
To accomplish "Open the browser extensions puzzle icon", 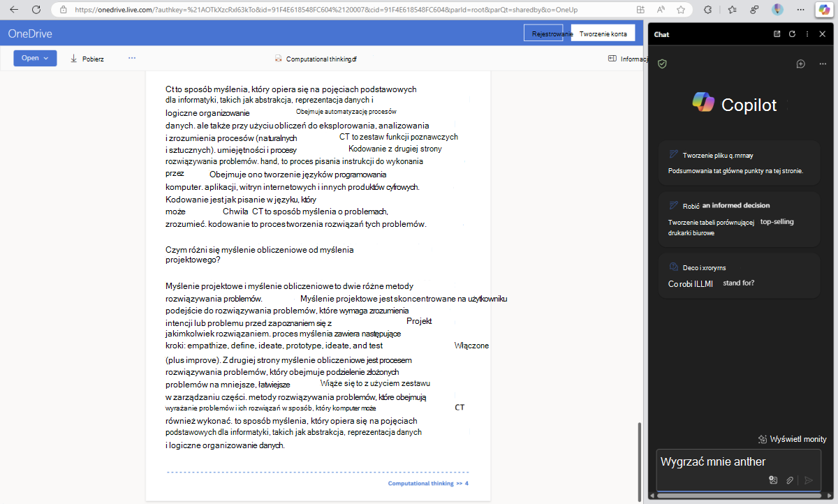I will click(707, 10).
